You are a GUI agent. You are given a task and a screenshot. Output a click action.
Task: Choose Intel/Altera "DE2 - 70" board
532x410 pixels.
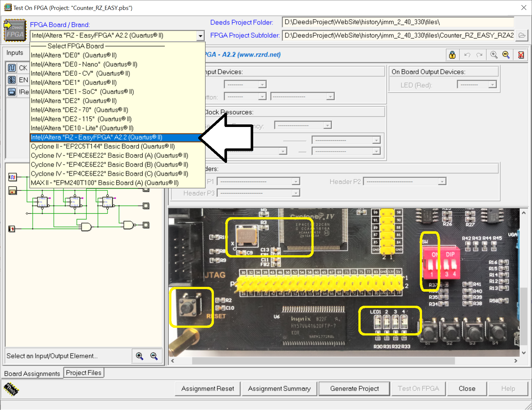click(x=117, y=110)
